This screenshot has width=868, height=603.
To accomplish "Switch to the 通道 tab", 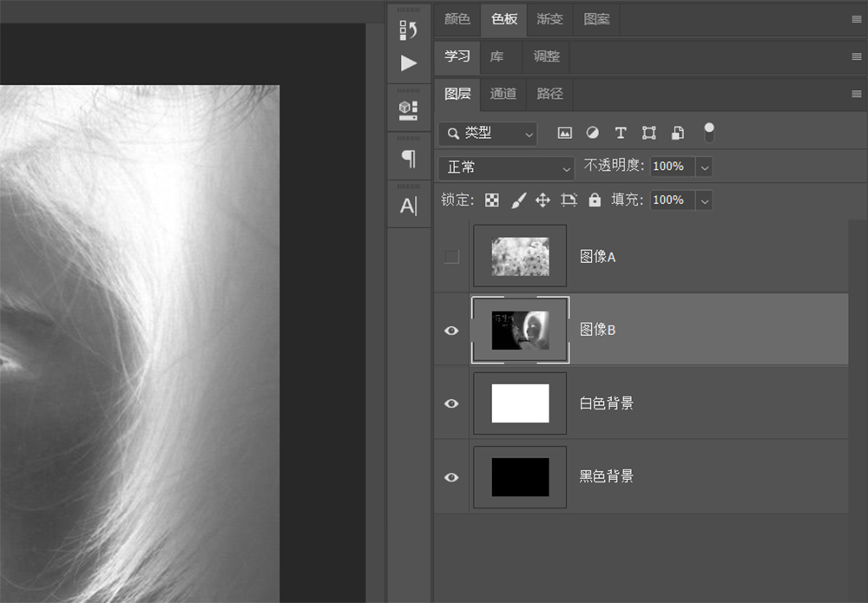I will coord(503,94).
